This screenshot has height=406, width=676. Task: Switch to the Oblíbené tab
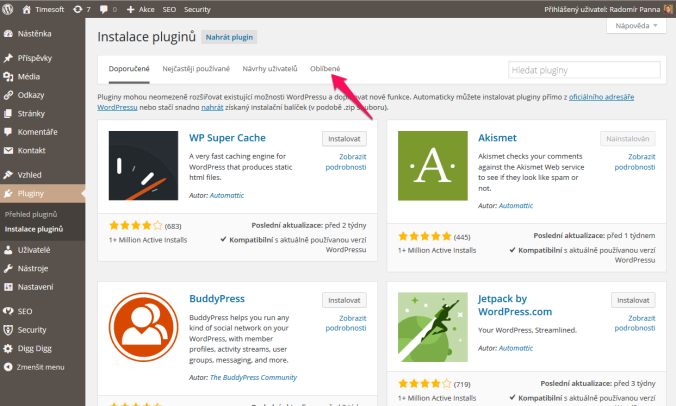325,69
